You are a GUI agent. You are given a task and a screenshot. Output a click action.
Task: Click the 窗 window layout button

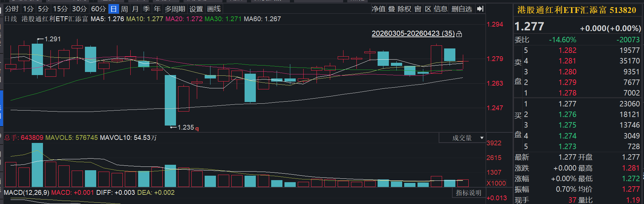[x=418, y=9]
